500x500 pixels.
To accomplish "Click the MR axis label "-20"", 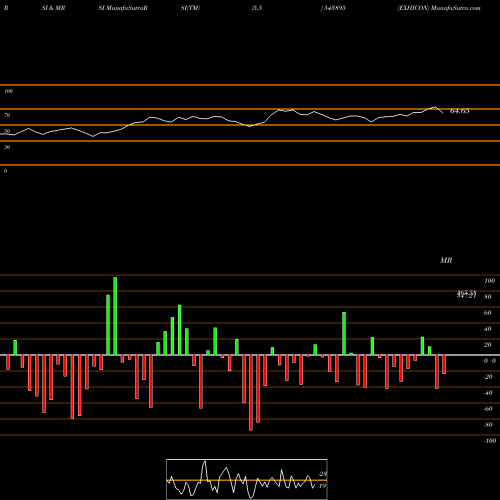I will [x=488, y=377].
